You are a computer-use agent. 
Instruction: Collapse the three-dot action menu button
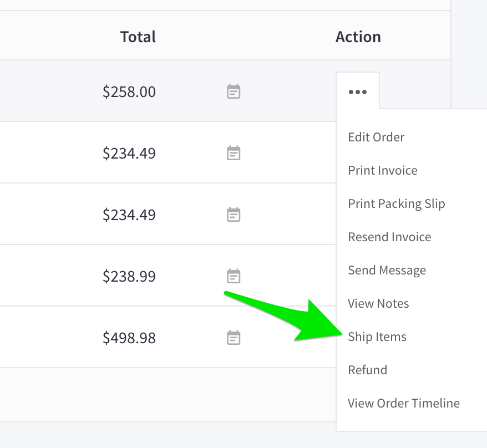click(357, 91)
